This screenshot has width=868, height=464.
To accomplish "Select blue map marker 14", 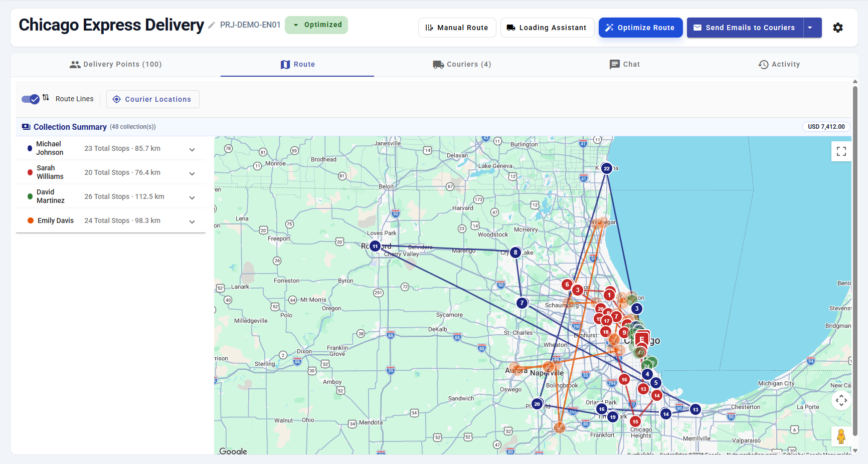I will pyautogui.click(x=666, y=414).
